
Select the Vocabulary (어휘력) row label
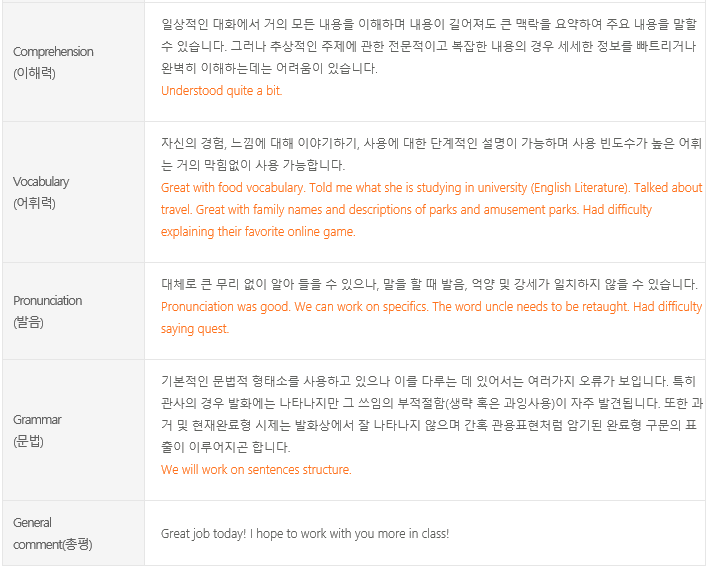(x=41, y=192)
